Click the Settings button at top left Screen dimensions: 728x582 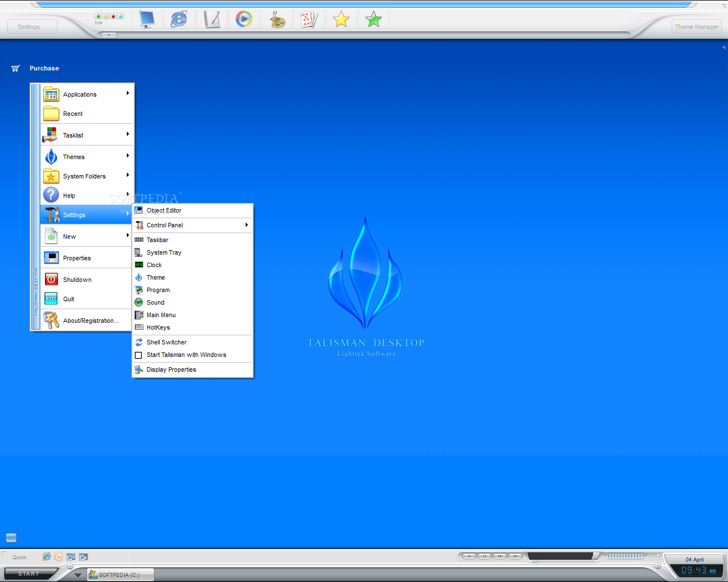click(x=32, y=27)
